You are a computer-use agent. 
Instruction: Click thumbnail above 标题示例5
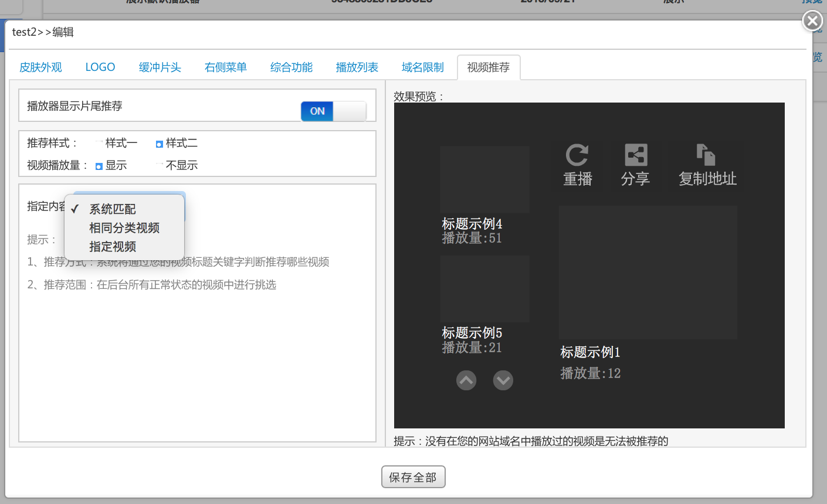(485, 289)
